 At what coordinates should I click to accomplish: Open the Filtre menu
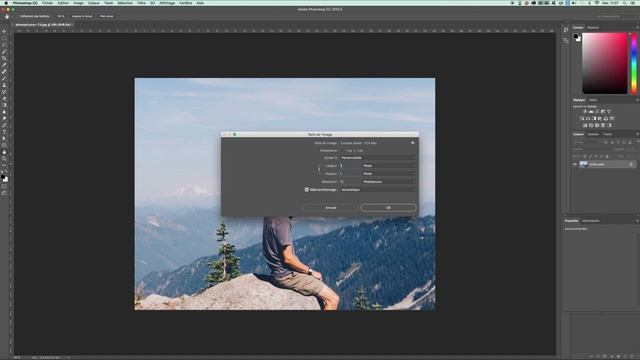point(141,3)
